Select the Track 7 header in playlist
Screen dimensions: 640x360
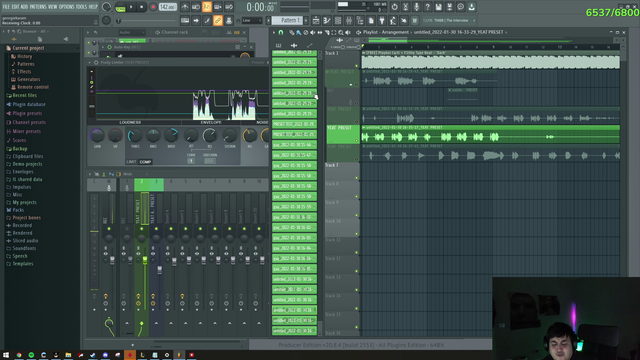tap(342, 171)
